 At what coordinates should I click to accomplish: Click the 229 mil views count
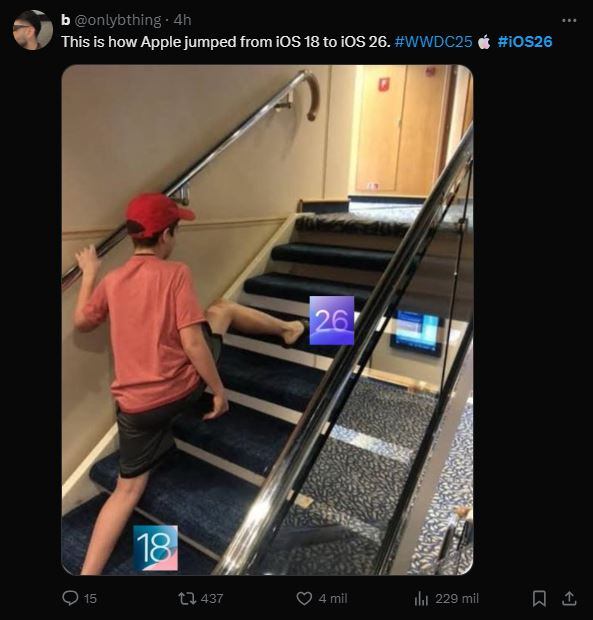pos(457,599)
